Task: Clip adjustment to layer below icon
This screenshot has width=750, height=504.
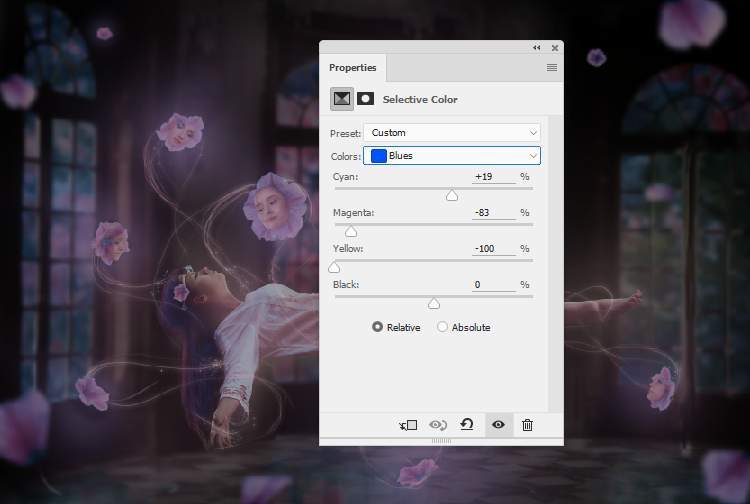Action: pos(408,425)
